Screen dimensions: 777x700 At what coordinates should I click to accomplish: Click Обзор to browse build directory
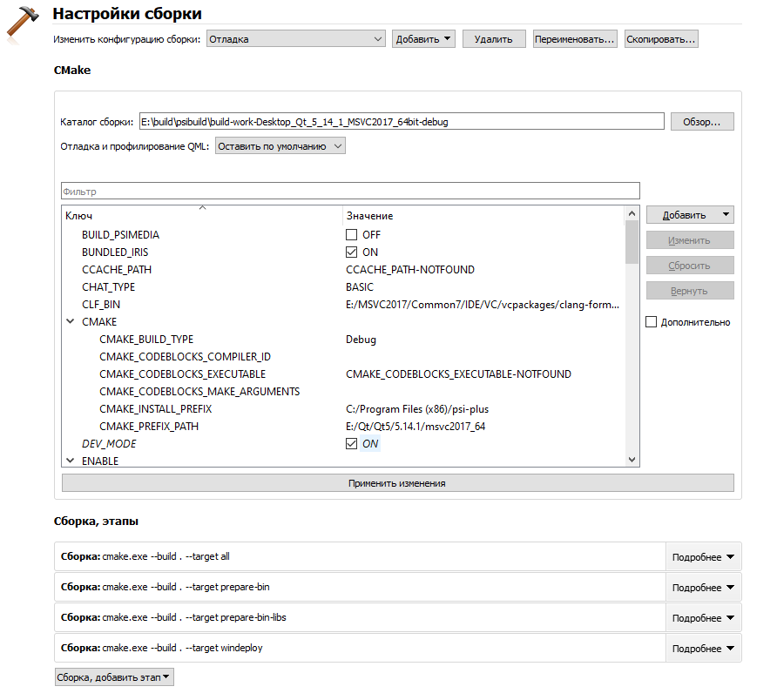pos(701,122)
